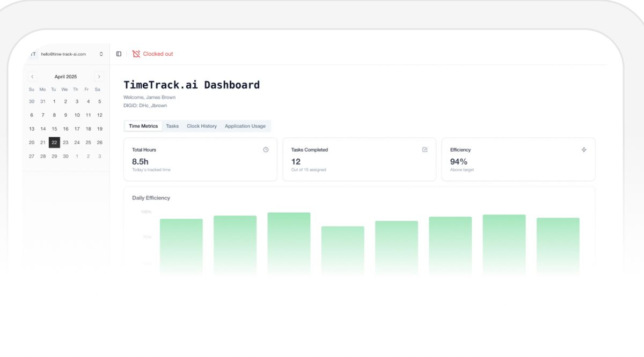Image resolution: width=644 pixels, height=357 pixels.
Task: Open the Clock History tab
Action: [202, 126]
